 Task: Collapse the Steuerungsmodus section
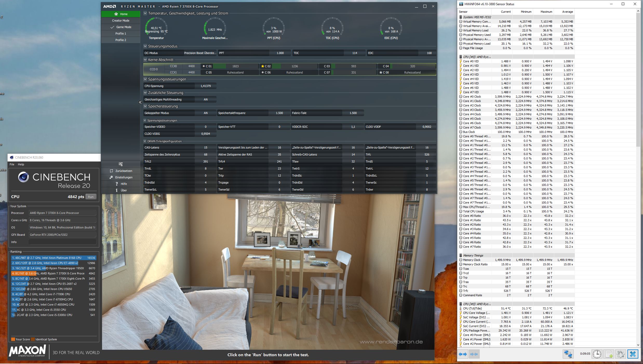pos(145,46)
